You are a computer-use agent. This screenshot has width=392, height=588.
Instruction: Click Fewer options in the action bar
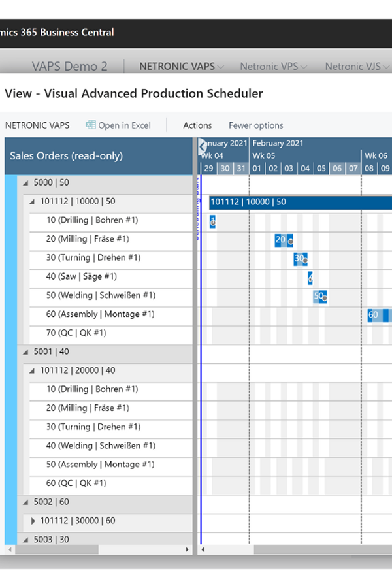click(x=255, y=125)
